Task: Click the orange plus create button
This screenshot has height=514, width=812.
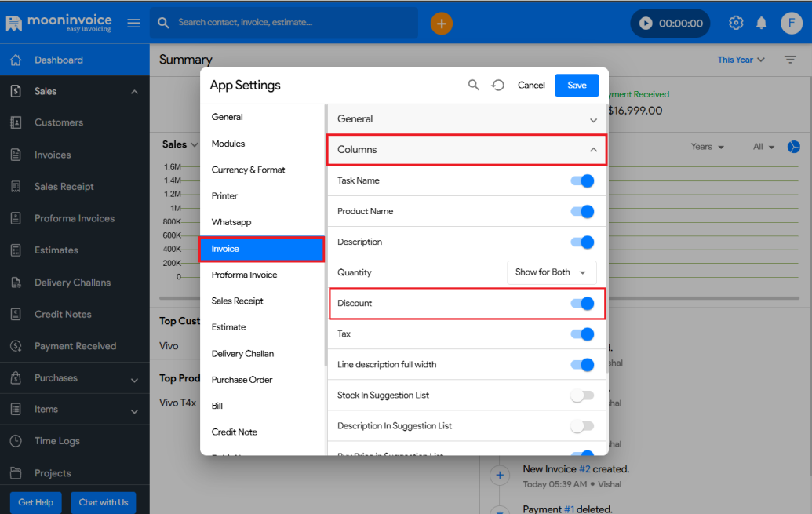Action: pyautogui.click(x=442, y=24)
